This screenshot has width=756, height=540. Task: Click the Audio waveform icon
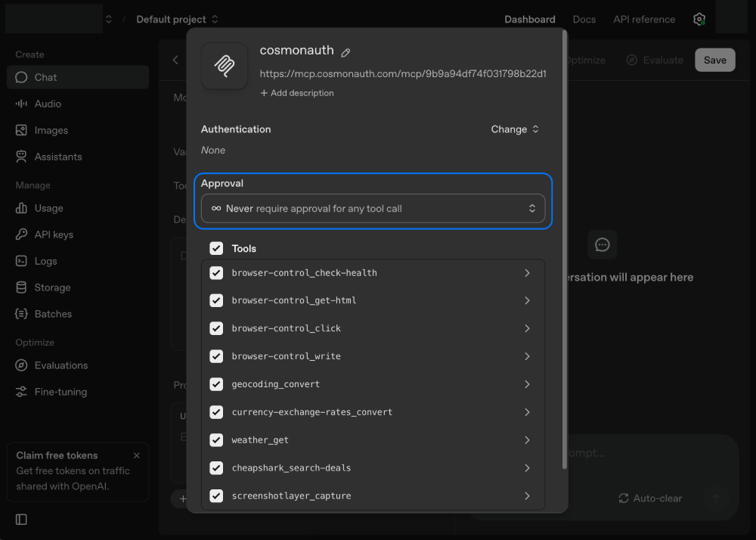click(x=21, y=104)
